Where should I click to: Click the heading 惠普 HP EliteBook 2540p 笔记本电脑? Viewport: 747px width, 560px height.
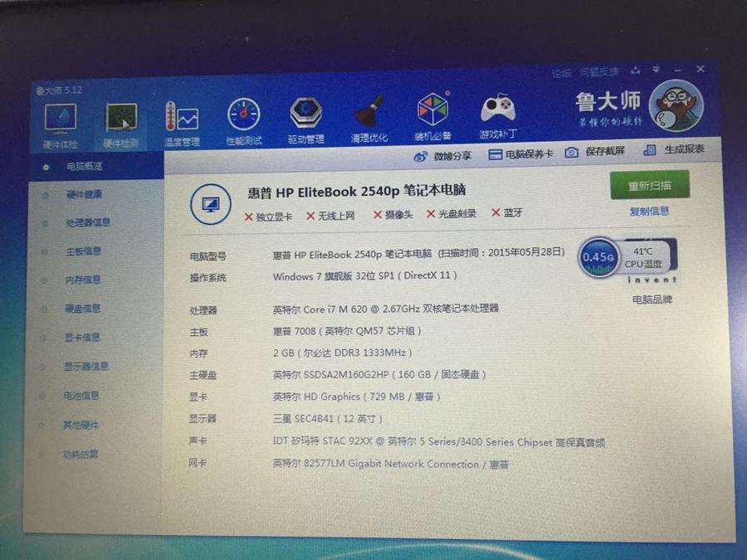[x=357, y=192]
